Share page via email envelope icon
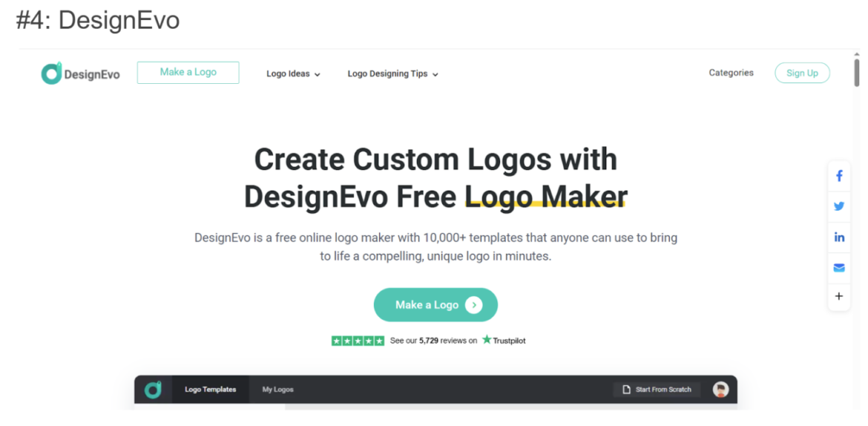Viewport: 868px width, 426px height. pyautogui.click(x=839, y=268)
